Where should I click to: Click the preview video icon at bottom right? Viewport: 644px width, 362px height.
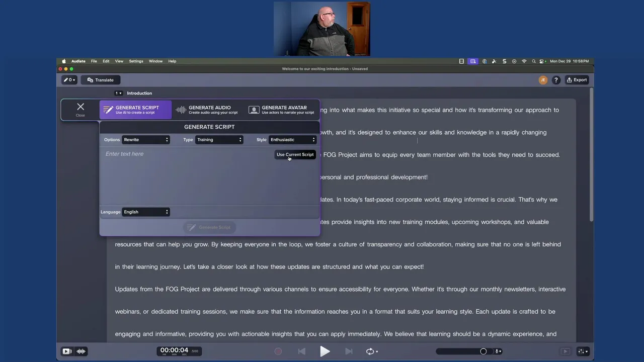(566, 351)
